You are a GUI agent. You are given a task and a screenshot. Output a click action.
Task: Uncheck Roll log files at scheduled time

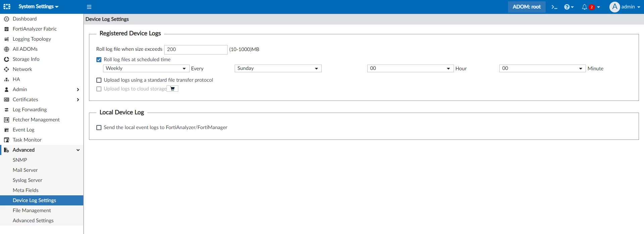(x=99, y=60)
